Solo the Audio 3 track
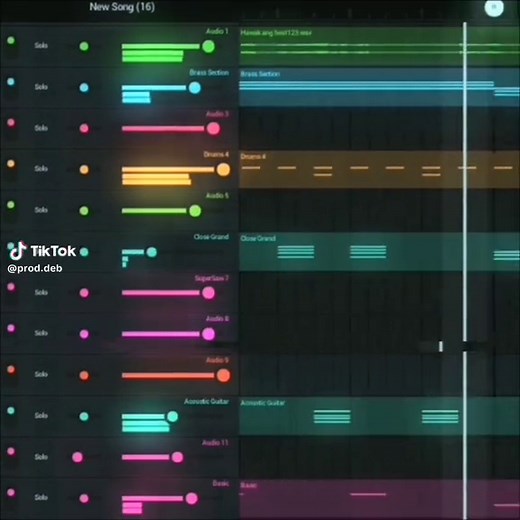 click(x=41, y=128)
